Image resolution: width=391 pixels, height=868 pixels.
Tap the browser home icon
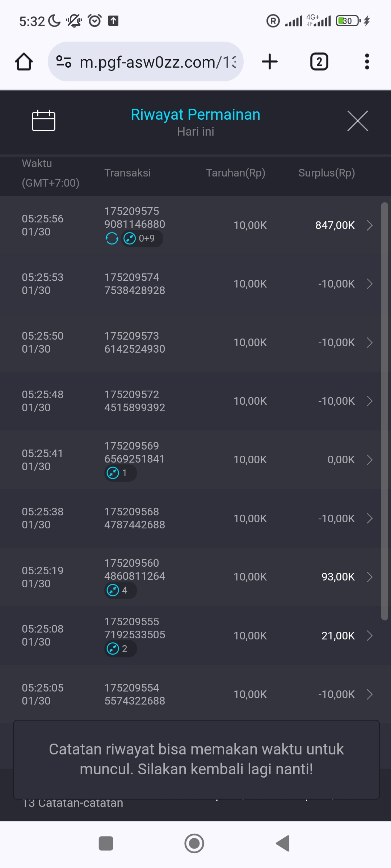tap(24, 62)
